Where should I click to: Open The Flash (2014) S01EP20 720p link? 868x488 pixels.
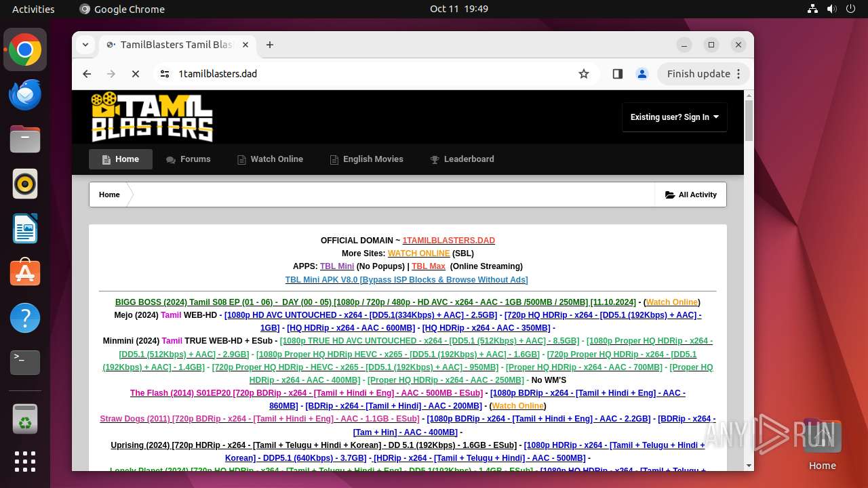tap(307, 393)
